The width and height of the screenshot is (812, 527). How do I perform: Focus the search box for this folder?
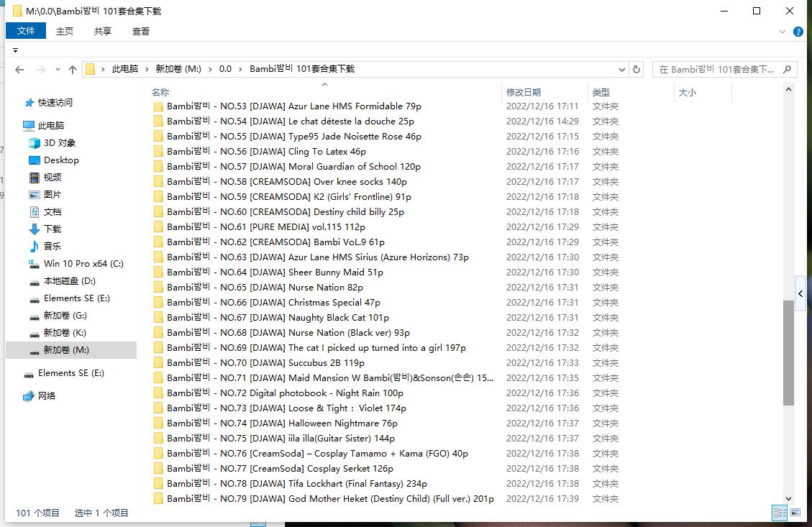pyautogui.click(x=717, y=69)
